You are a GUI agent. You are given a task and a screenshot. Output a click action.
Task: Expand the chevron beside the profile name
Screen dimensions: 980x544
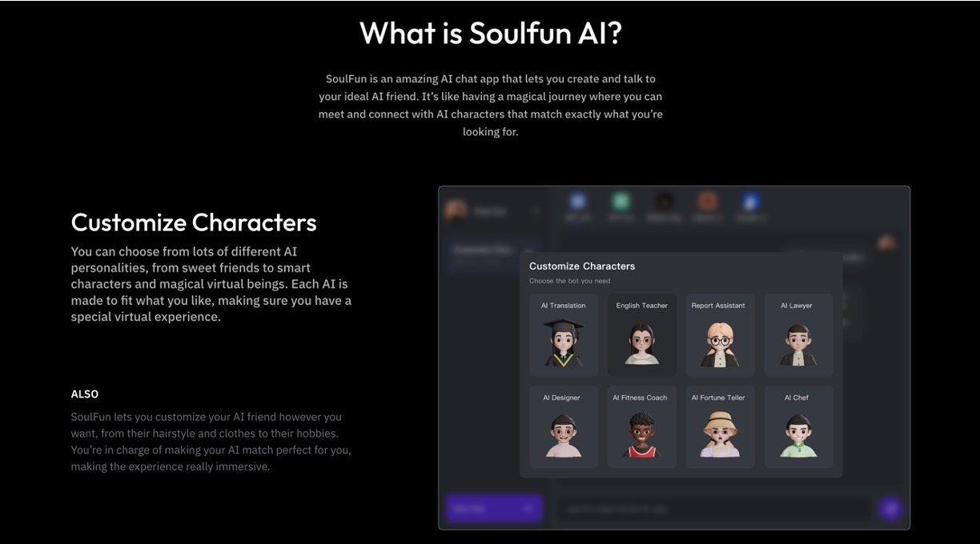[536, 211]
